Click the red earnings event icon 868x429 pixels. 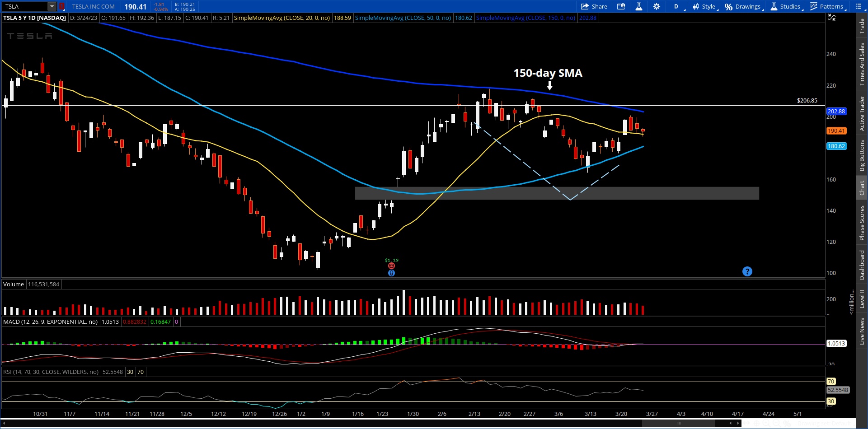click(x=392, y=266)
